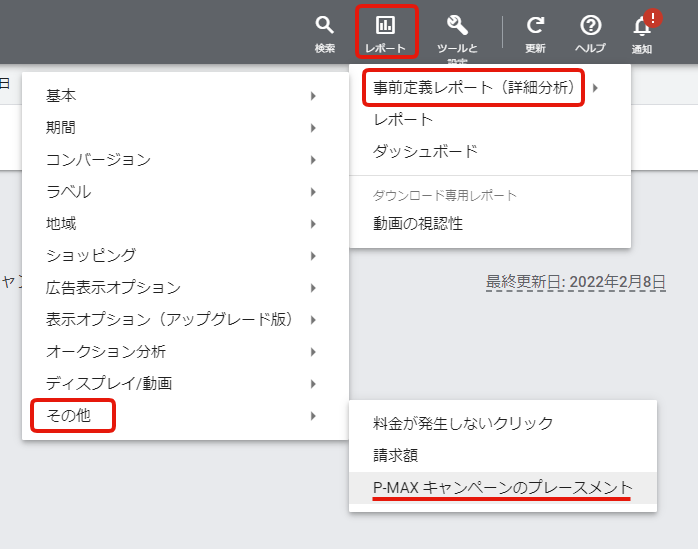Open the コンバージョン submenu
Screen dimensions: 698x549
[98, 160]
